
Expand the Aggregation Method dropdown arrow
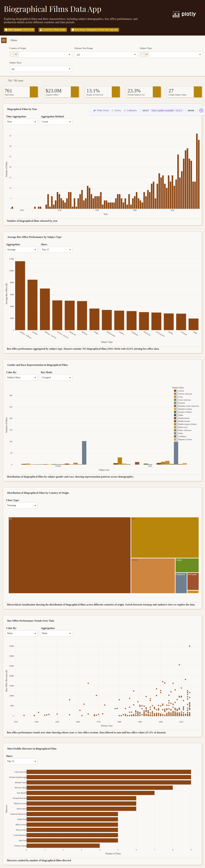70,122
